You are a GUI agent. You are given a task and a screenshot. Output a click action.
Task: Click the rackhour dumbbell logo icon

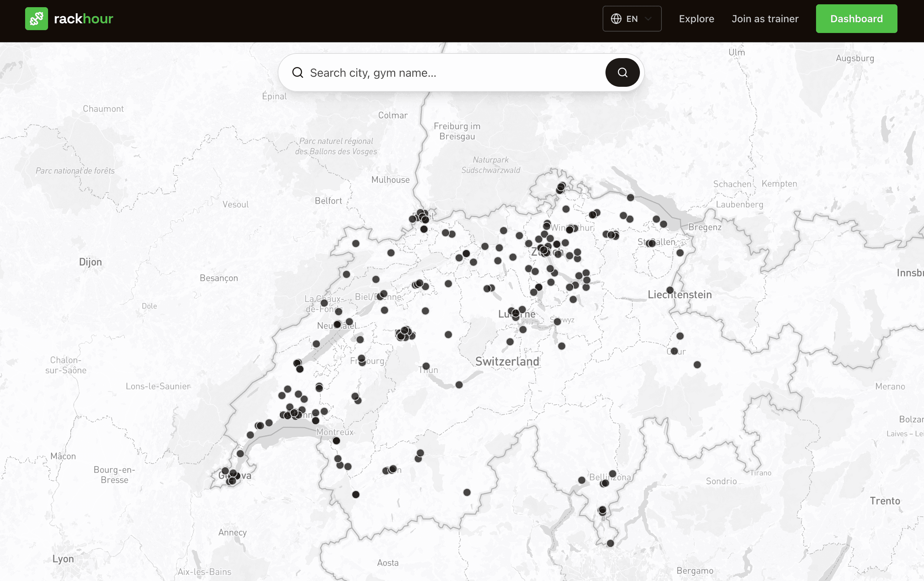pyautogui.click(x=37, y=18)
